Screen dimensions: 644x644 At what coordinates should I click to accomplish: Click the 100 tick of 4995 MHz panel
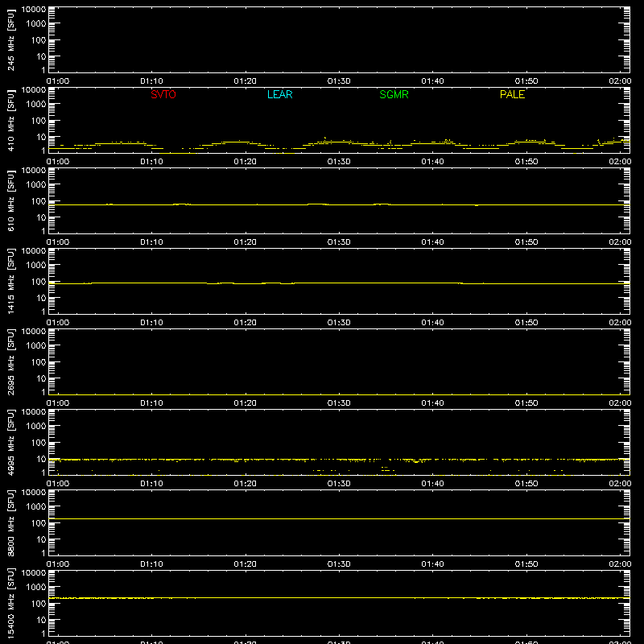(39, 443)
